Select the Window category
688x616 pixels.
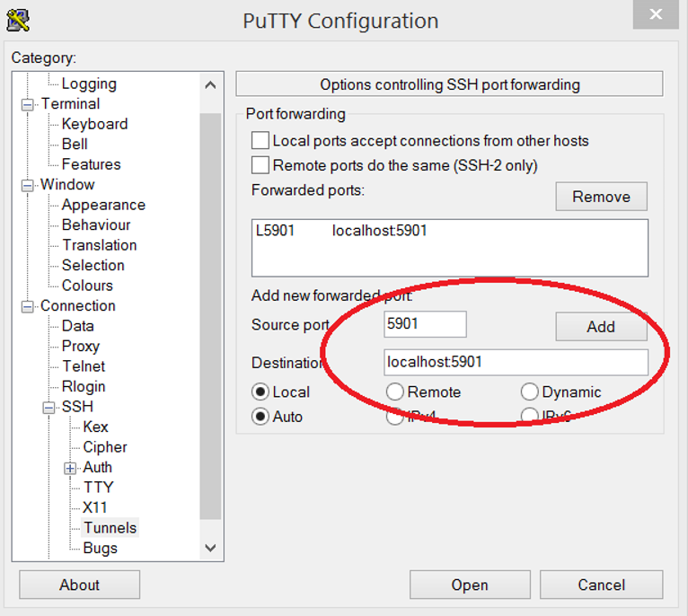(x=67, y=184)
